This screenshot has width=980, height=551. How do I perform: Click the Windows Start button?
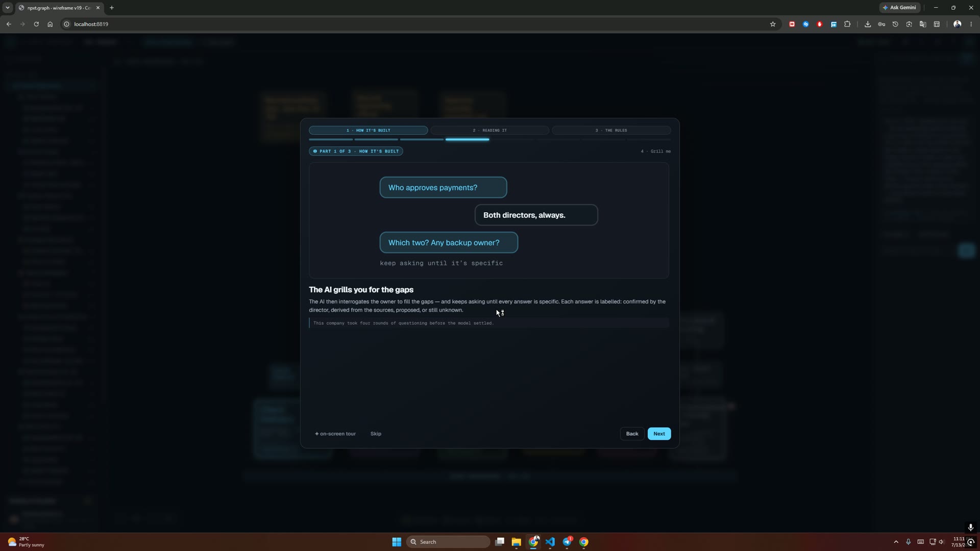pyautogui.click(x=397, y=542)
